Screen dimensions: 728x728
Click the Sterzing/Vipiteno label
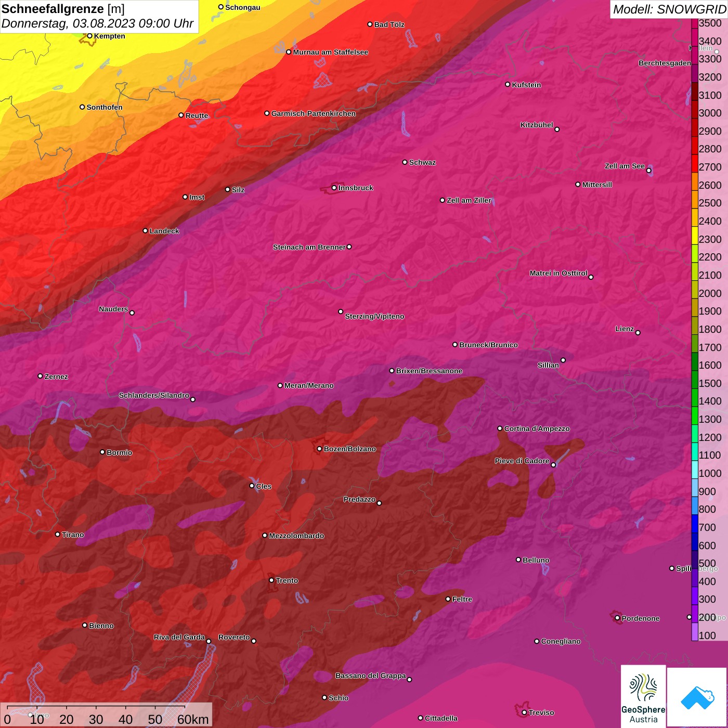coord(374,316)
